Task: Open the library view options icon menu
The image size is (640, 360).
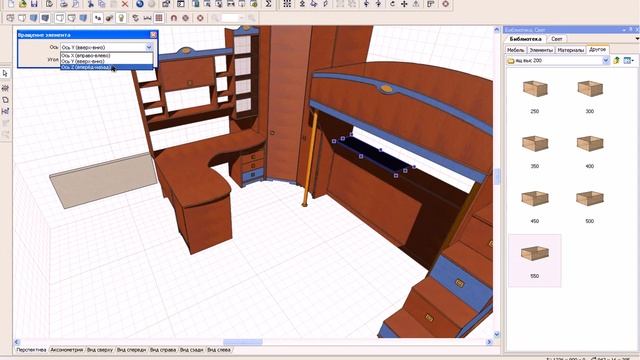Action: pyautogui.click(x=629, y=60)
